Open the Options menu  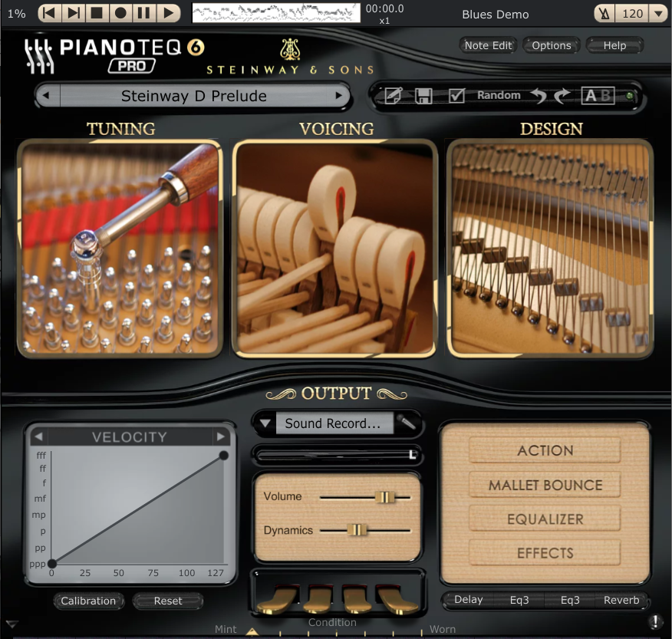(x=551, y=45)
